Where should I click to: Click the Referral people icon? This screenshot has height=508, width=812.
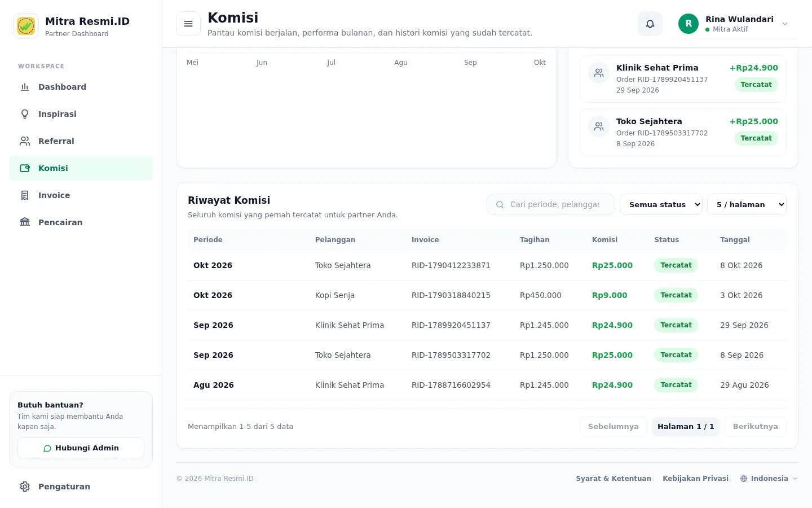[25, 141]
